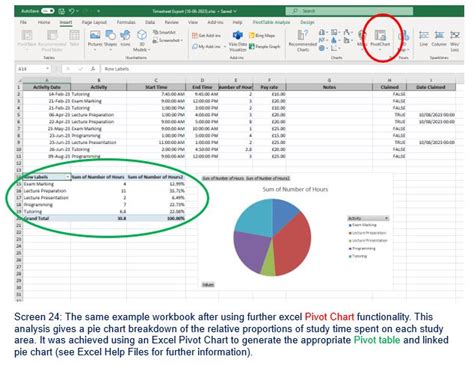Switch to the Formulas tab
This screenshot has height=365, width=474.
126,22
